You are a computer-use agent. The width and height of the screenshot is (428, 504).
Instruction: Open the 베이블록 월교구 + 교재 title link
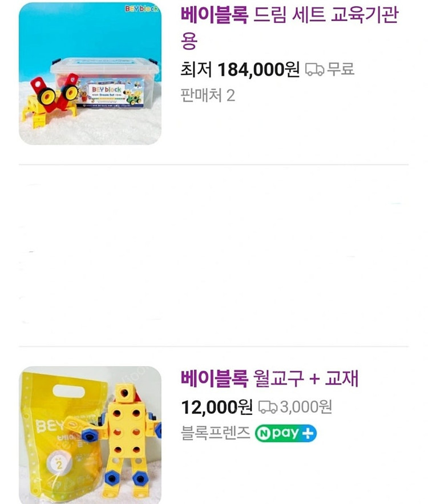point(269,378)
